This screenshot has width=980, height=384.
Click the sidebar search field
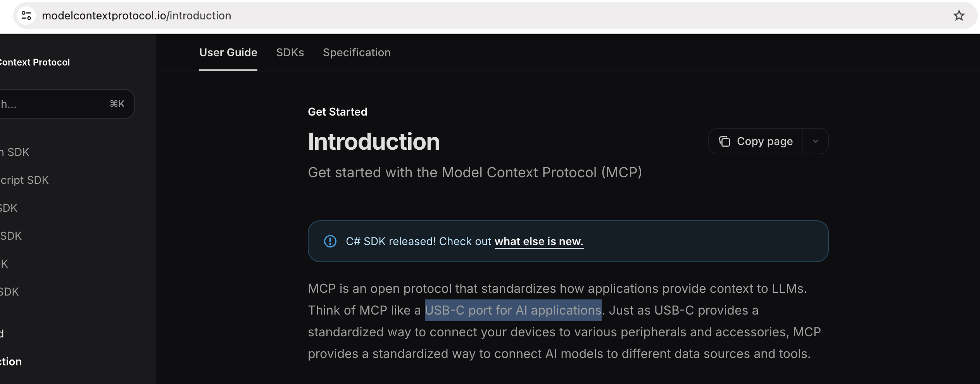tap(67, 104)
